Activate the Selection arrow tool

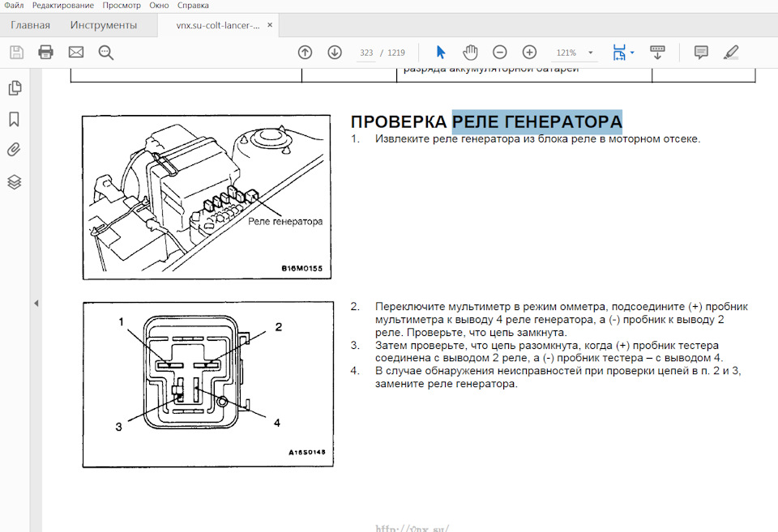click(x=440, y=52)
